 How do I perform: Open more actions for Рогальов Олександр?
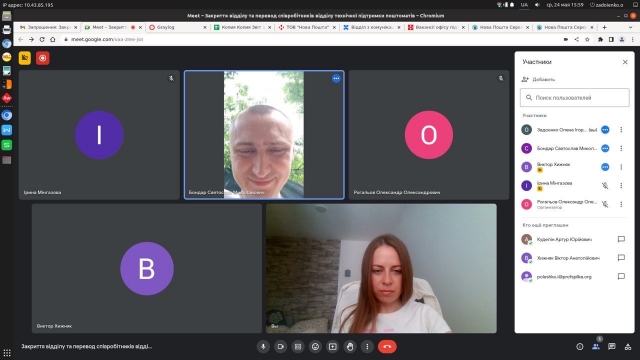(x=621, y=204)
